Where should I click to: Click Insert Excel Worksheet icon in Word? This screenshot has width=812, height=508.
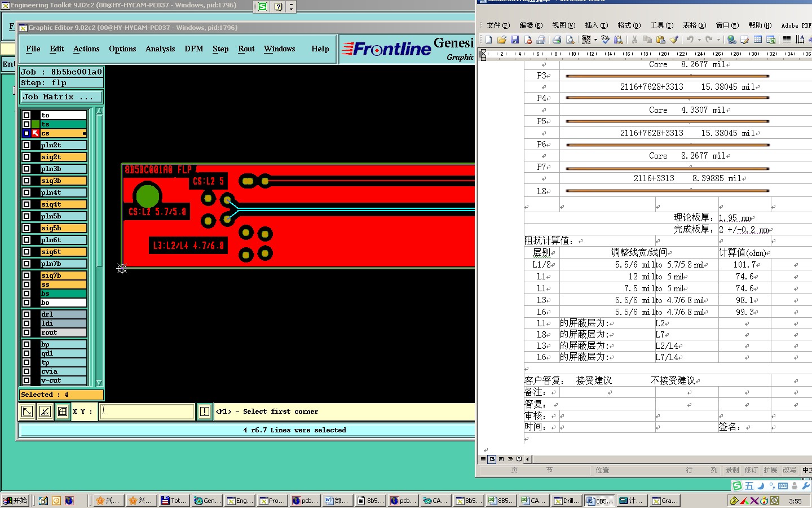pyautogui.click(x=771, y=40)
